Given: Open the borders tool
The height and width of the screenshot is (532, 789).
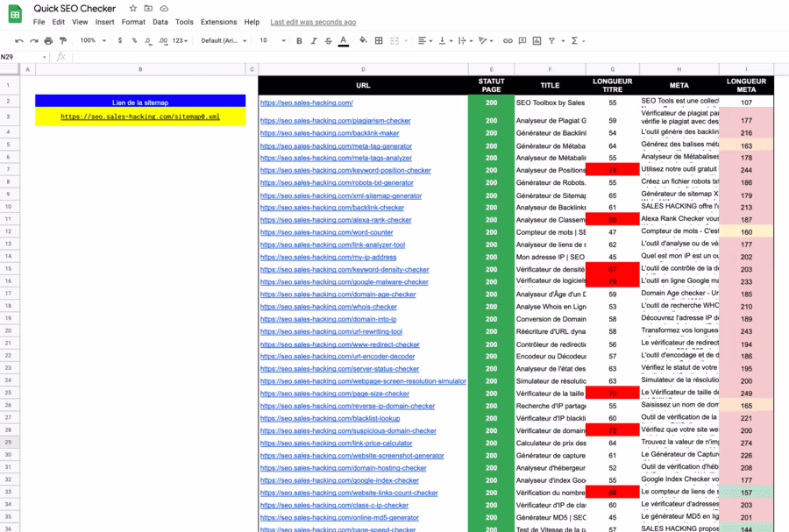Looking at the screenshot, I should click(x=379, y=40).
